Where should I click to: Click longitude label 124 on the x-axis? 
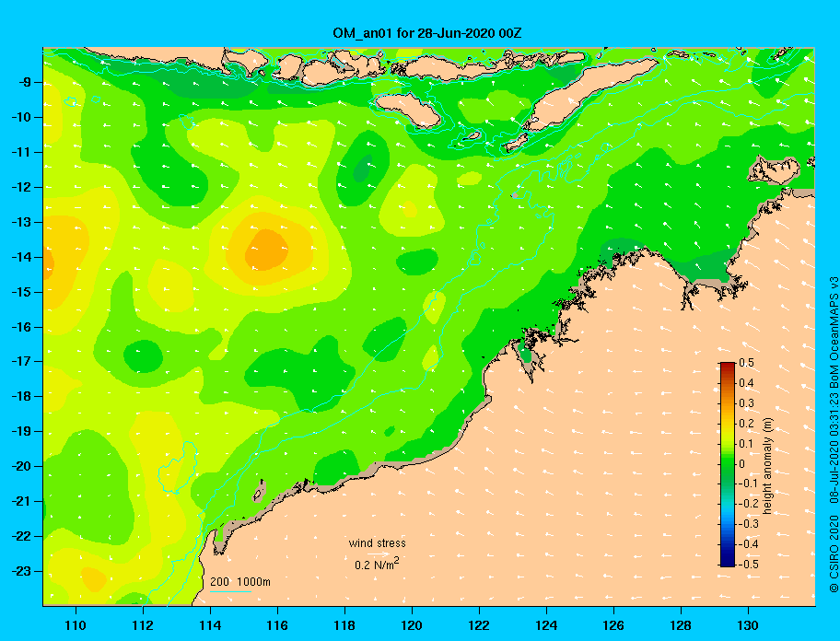(x=546, y=625)
